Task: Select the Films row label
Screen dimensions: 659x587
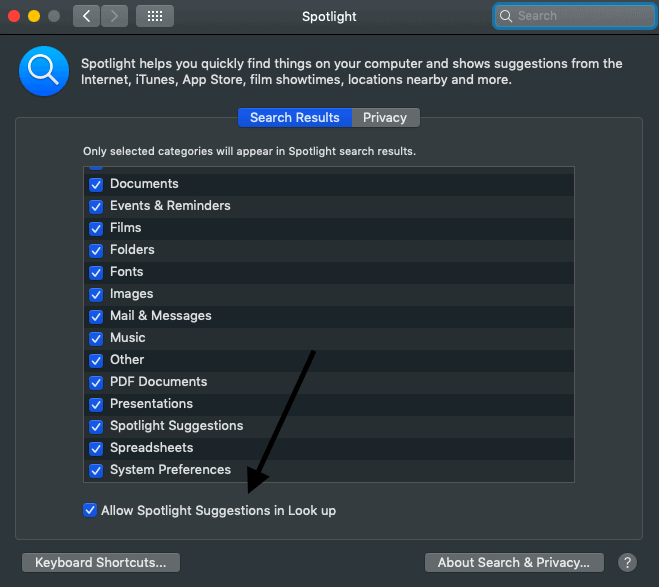Action: point(126,228)
